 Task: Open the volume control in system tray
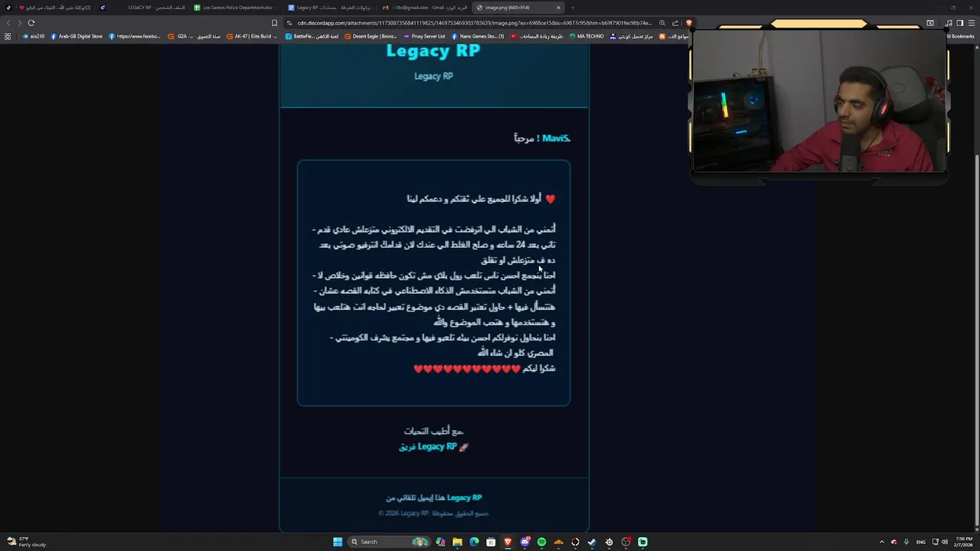pyautogui.click(x=945, y=542)
